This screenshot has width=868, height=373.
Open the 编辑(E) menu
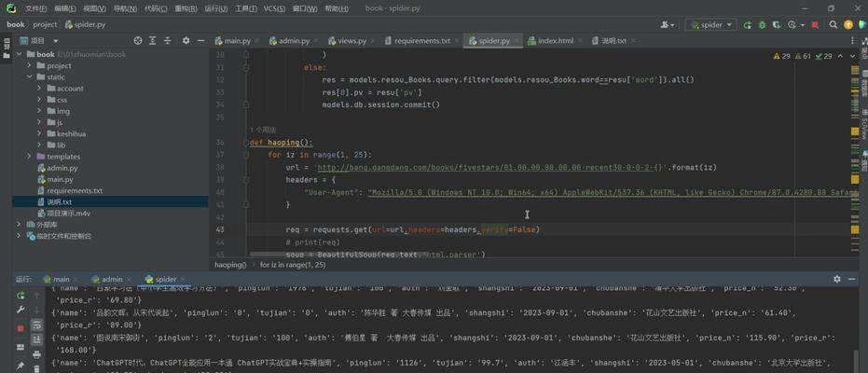[65, 8]
